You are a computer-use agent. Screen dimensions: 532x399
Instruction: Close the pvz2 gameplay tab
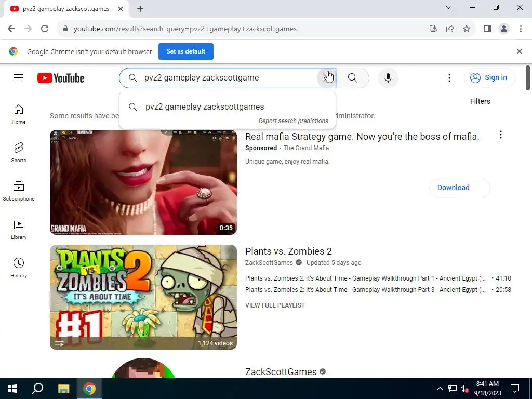pos(121,9)
